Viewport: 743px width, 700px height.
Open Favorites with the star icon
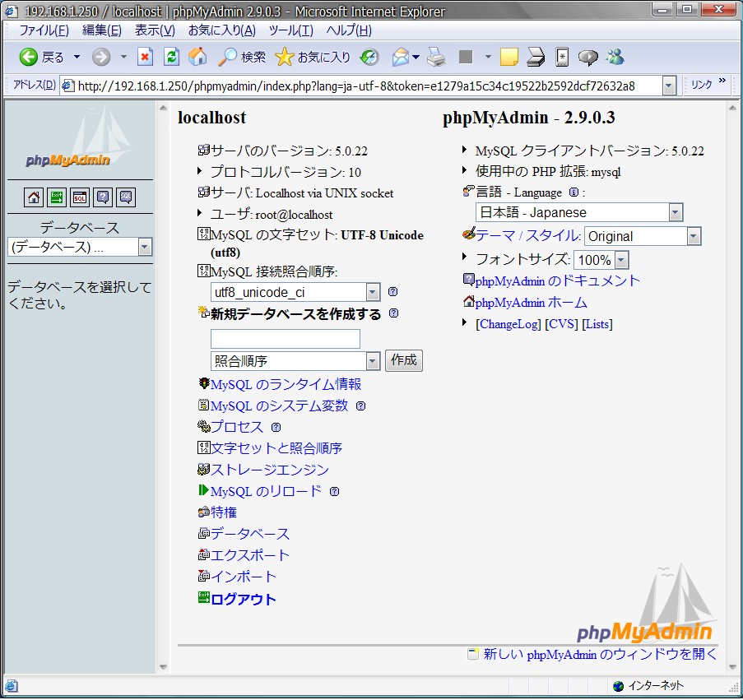click(285, 58)
